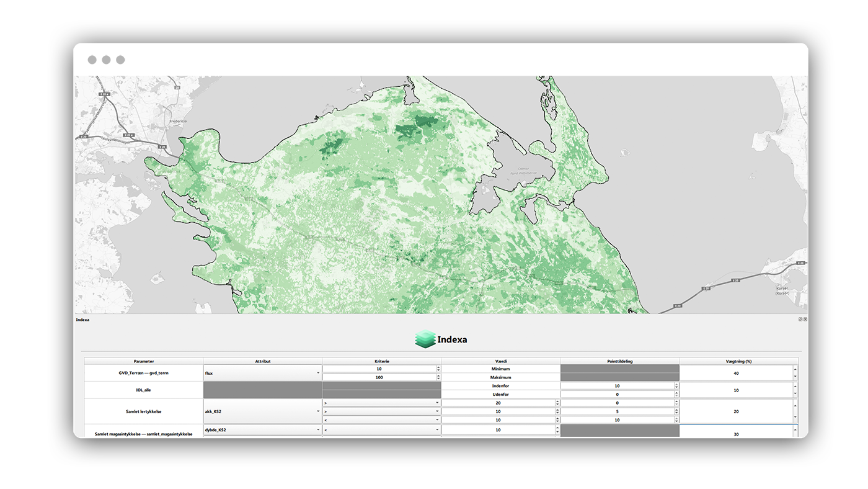Open the flux attribute dropdown
The image size is (868, 489).
262,373
